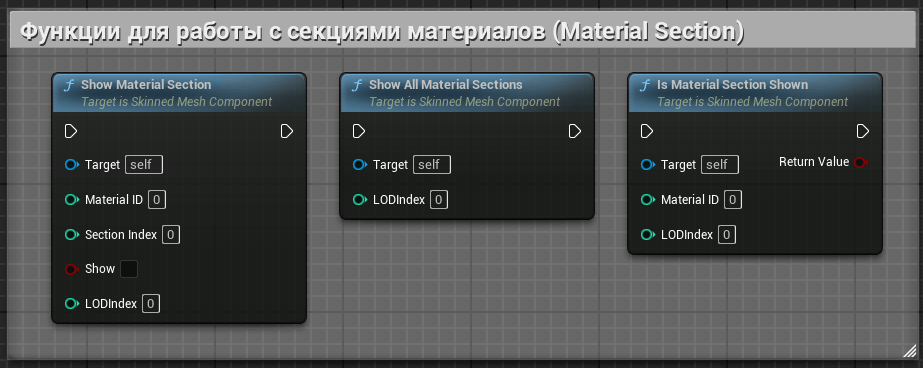The image size is (923, 368).
Task: Click the comment box title bar
Action: [461, 32]
